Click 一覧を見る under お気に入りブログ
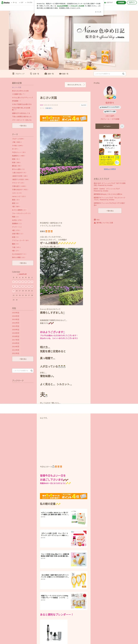 click(x=110, y=211)
